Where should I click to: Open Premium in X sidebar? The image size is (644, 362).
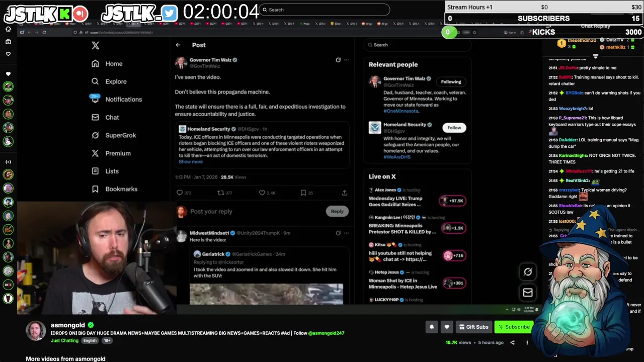tap(111, 153)
